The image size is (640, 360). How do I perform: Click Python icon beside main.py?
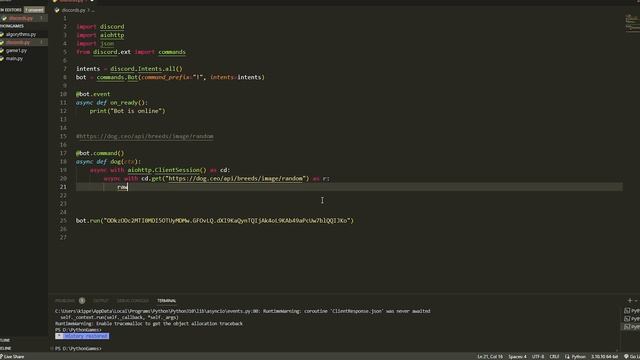(2, 59)
